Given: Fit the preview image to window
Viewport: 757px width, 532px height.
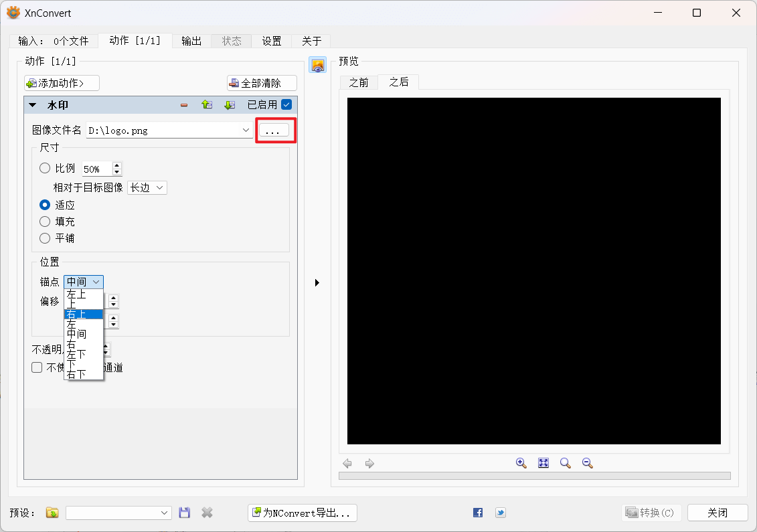Looking at the screenshot, I should [x=543, y=464].
